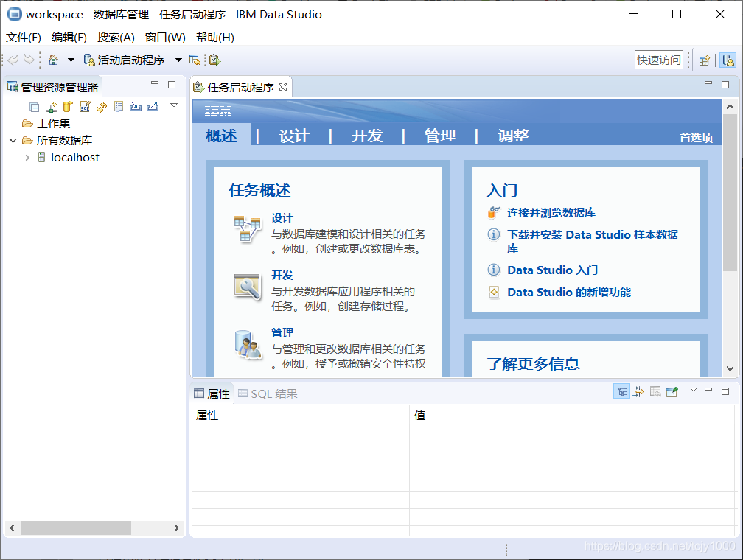Image resolution: width=743 pixels, height=560 pixels.
Task: Select localhost in the tree
Action: pos(75,157)
